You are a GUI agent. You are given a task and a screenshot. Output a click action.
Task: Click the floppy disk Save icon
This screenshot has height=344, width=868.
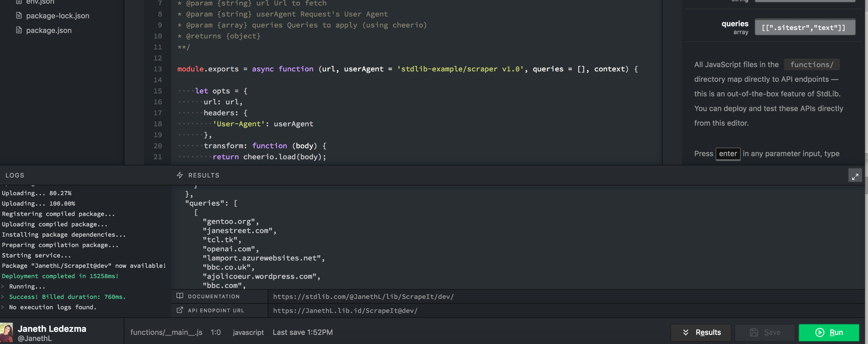coord(754,332)
